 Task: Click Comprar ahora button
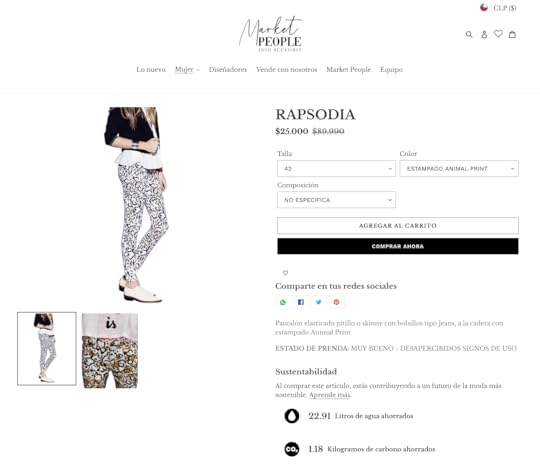(x=398, y=246)
